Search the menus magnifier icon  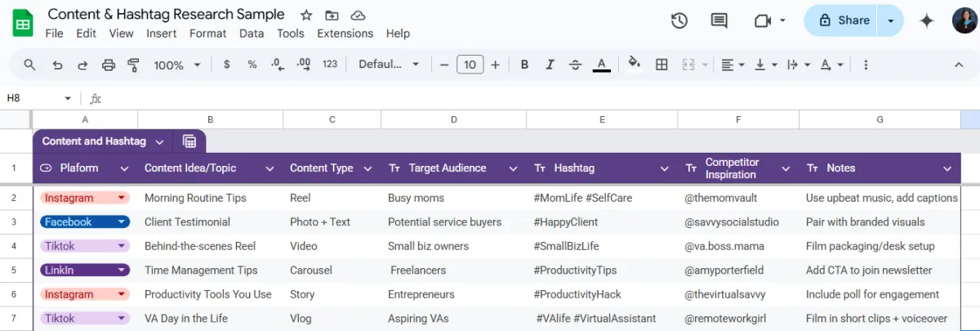30,65
